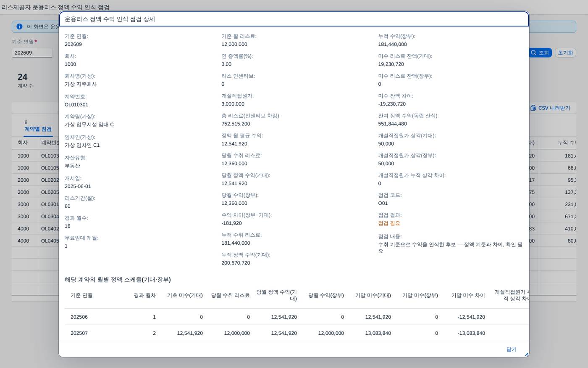Click the -13,083,840 cell in 202507 row

(471, 333)
